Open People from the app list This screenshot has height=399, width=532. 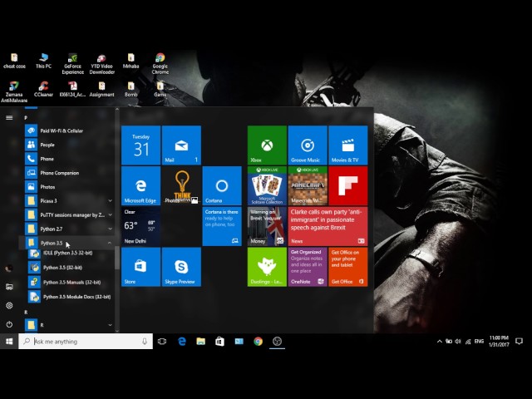69,145
